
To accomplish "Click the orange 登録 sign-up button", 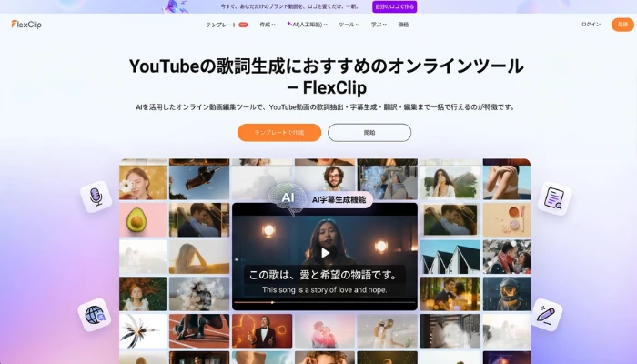I will click(622, 25).
